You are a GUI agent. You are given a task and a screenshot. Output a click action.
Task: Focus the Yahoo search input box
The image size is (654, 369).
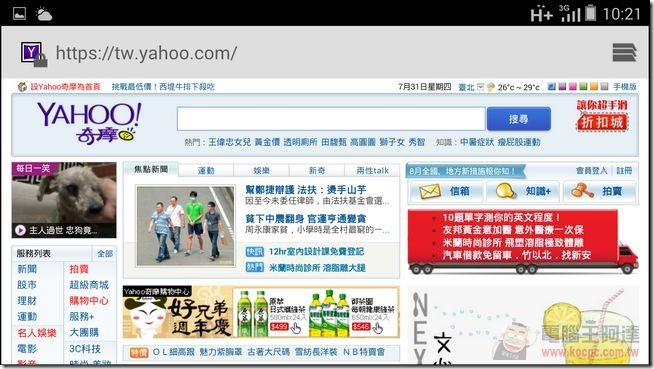(331, 119)
